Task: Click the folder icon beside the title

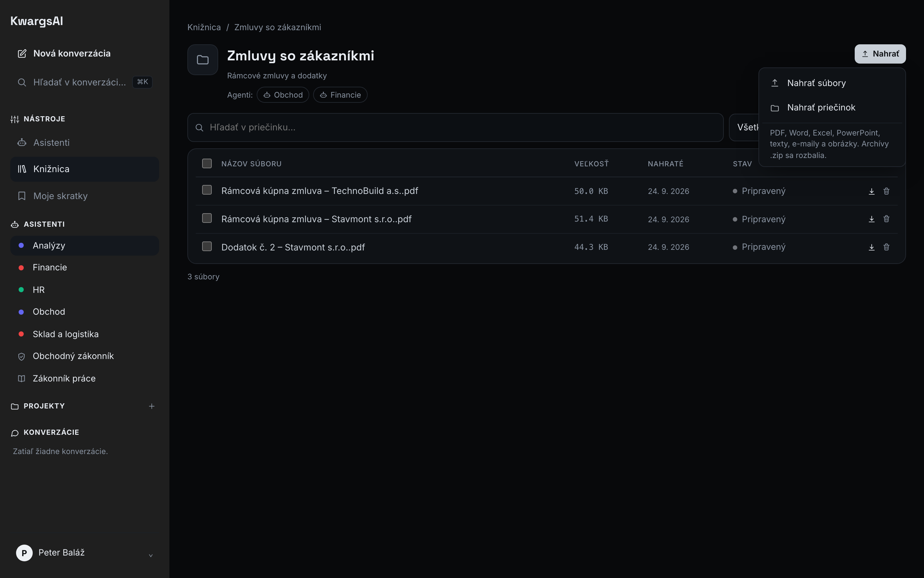Action: coord(202,60)
